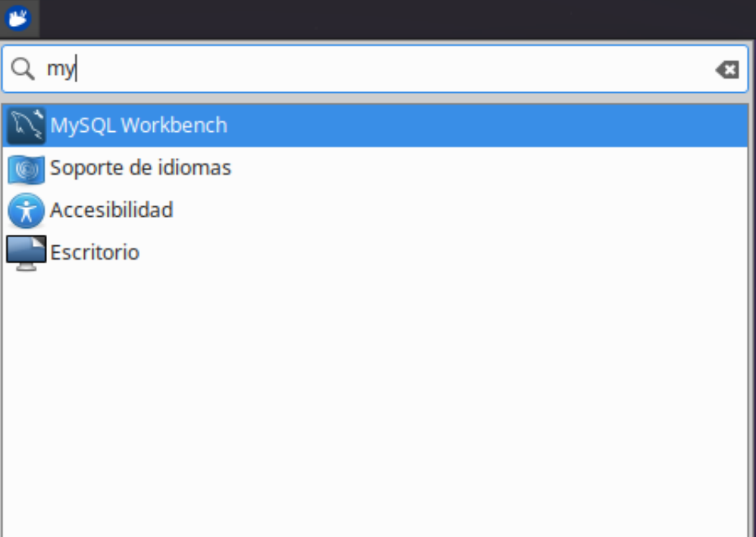Screen dimensions: 756x537
Task: Open the Escritorio settings entry
Action: tap(95, 252)
